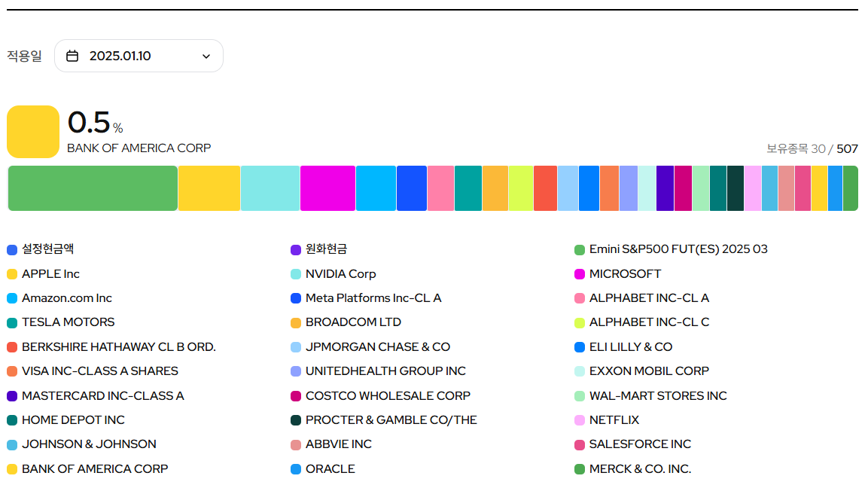Click the JPMORGAN CHASE & CO legend entry
The image size is (868, 485).
370,346
